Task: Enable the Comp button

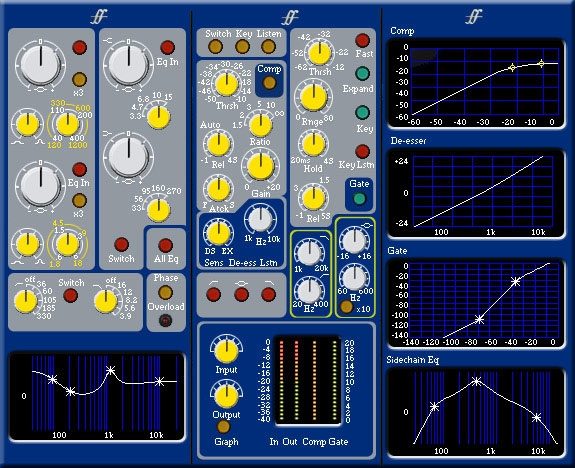Action: (x=270, y=83)
